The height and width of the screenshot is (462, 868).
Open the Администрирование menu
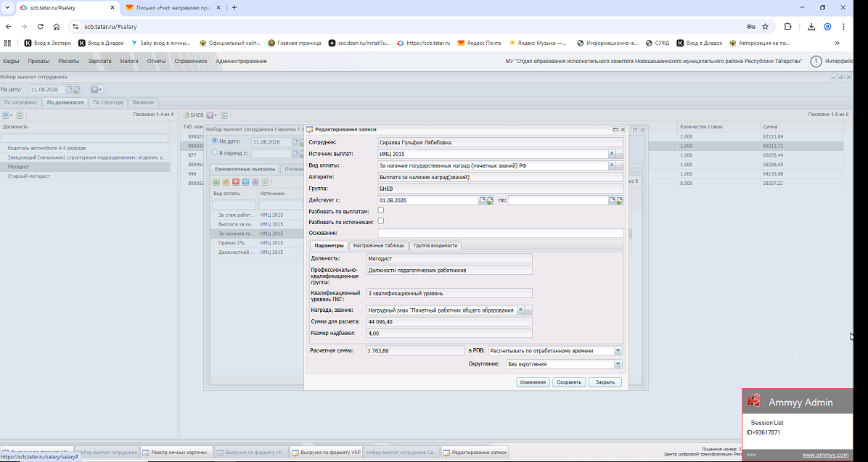click(x=242, y=62)
